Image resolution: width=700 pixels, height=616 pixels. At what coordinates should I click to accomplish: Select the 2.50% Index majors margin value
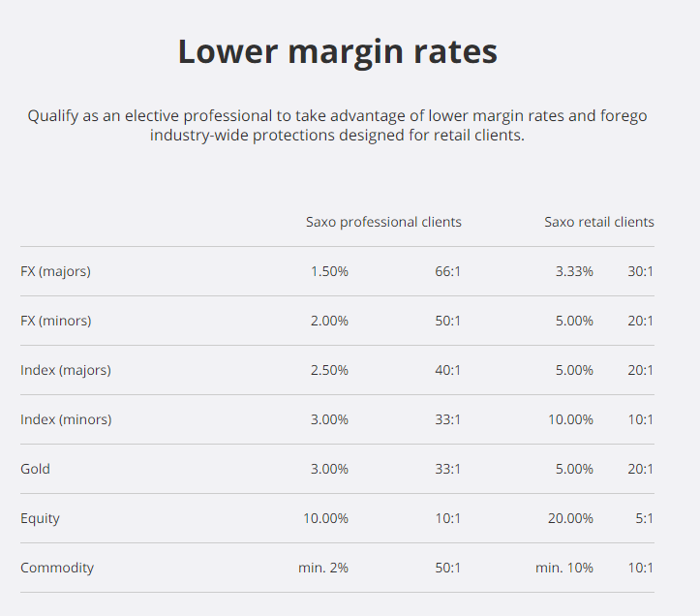[329, 370]
